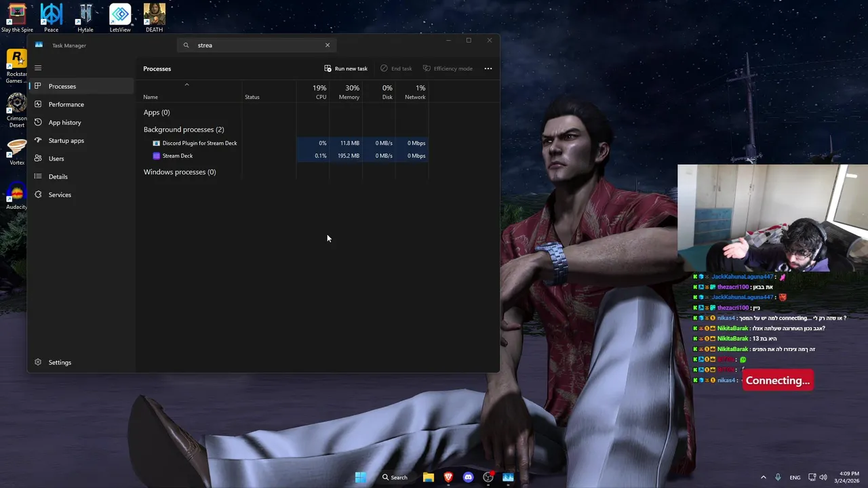Screen dimensions: 868x488
Task: Click the Performance page icon in sidebar
Action: coord(38,104)
